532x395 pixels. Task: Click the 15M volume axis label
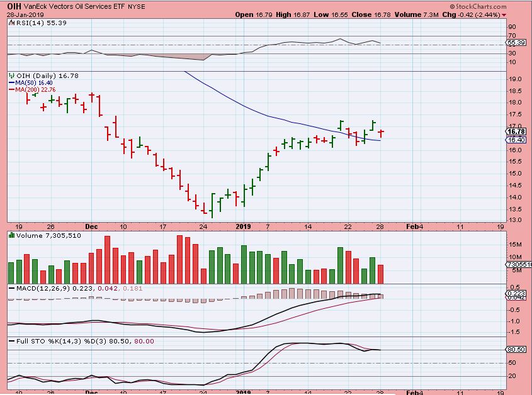tap(515, 245)
